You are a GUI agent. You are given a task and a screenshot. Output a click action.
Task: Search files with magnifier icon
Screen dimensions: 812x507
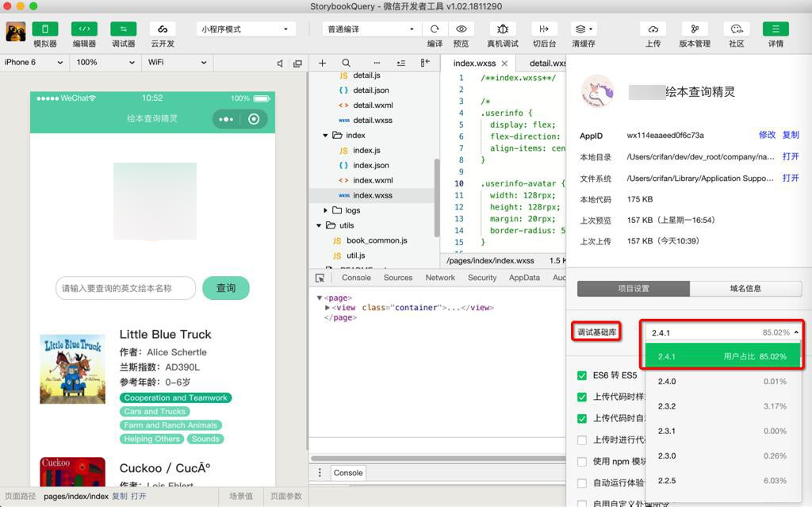pos(346,63)
